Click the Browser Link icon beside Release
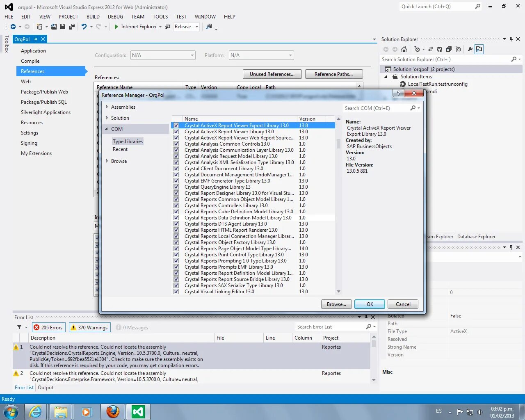This screenshot has height=420, width=525. click(167, 27)
